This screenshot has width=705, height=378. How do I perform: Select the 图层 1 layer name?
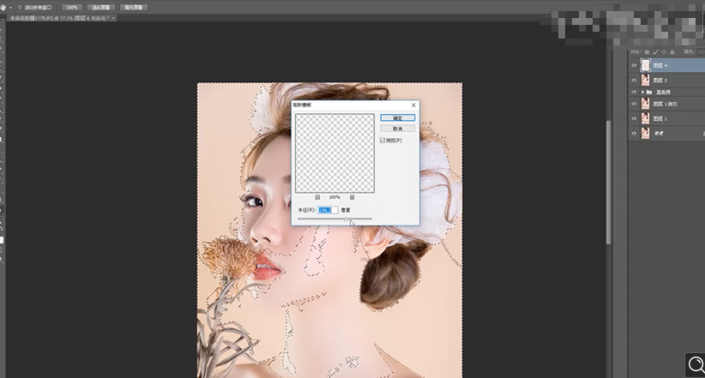tap(660, 119)
